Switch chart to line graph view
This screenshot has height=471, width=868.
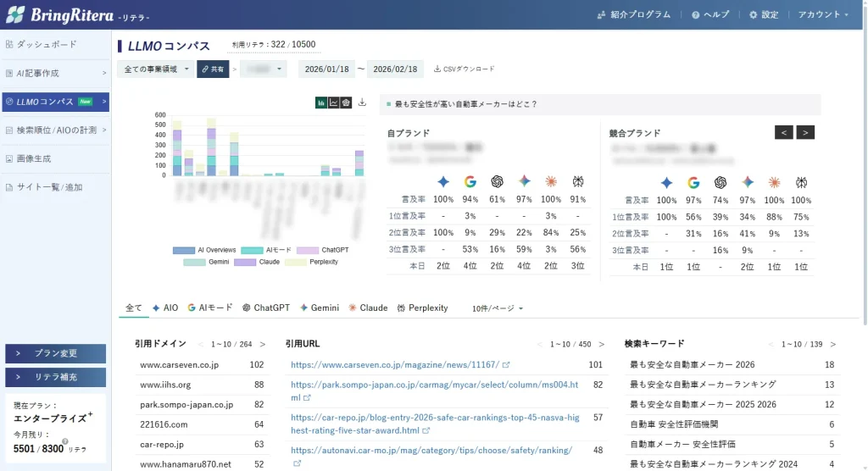[334, 103]
